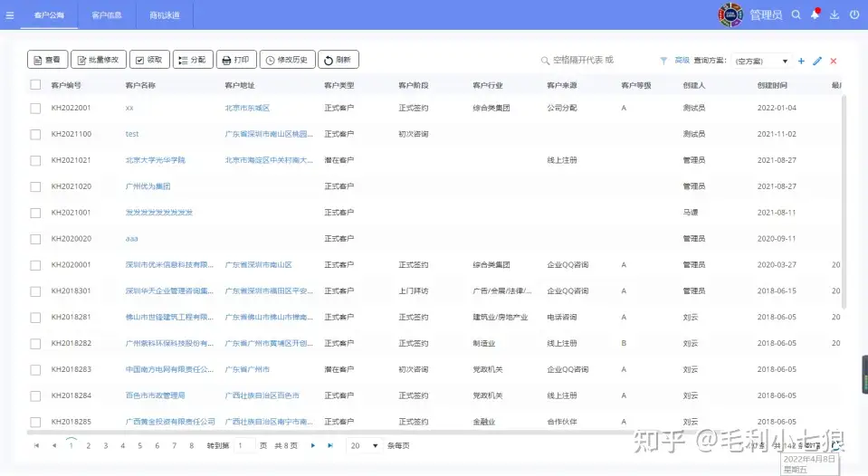This screenshot has height=476, width=868.
Task: Open the notification bell
Action: point(815,15)
